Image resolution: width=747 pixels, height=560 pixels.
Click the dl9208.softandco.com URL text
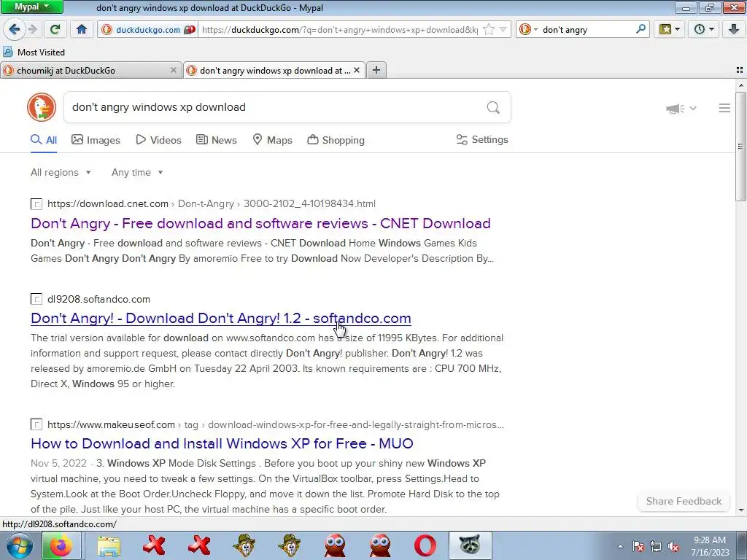coord(98,299)
